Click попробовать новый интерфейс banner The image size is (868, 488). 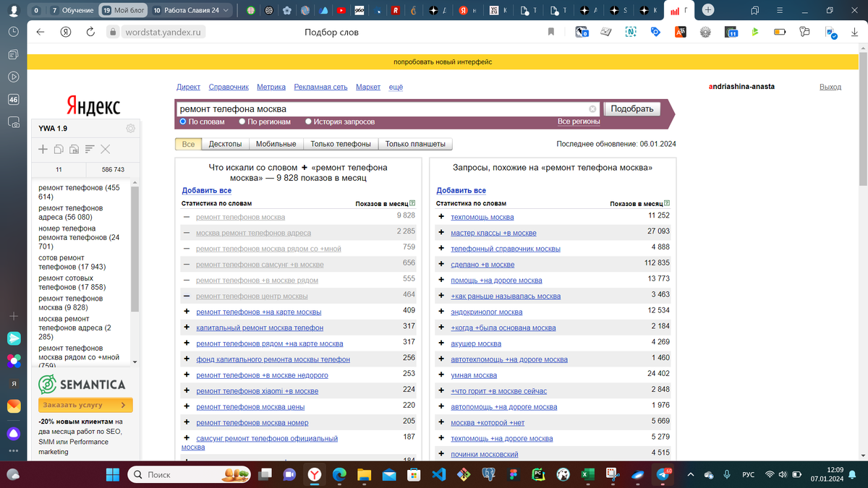pos(443,62)
